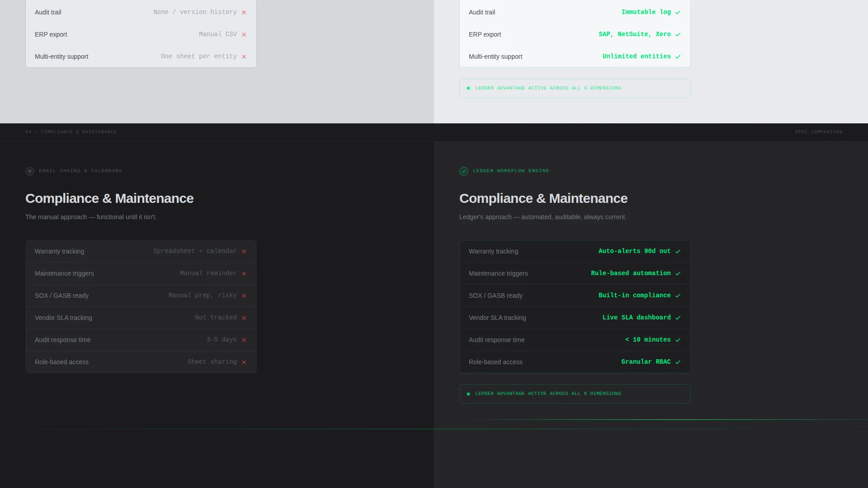Click the circled check icon by 'Ledger Workflow Engine'
The height and width of the screenshot is (488, 868).
coord(464,171)
